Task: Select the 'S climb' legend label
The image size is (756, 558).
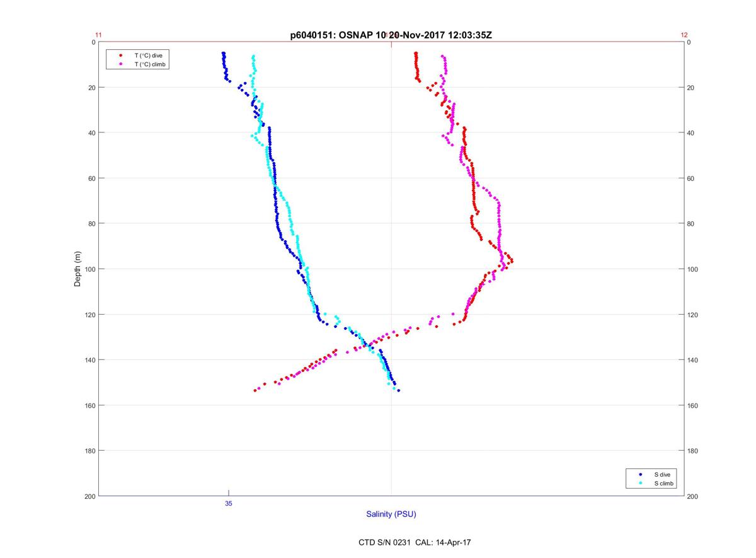Action: pos(663,483)
